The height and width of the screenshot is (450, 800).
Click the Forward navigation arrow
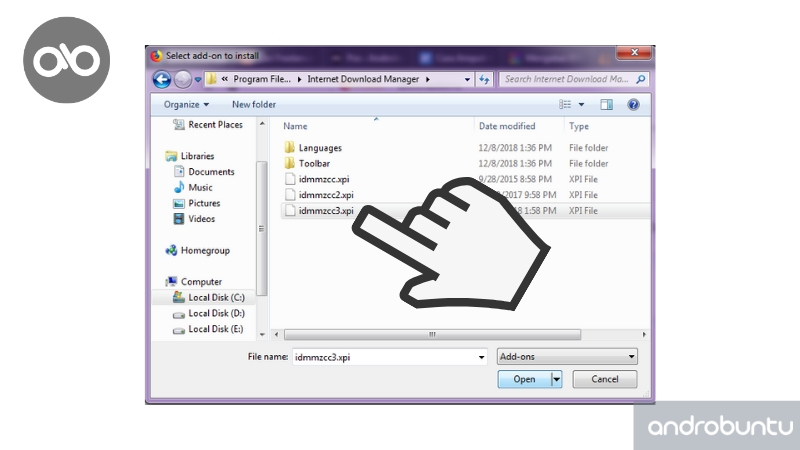[183, 80]
